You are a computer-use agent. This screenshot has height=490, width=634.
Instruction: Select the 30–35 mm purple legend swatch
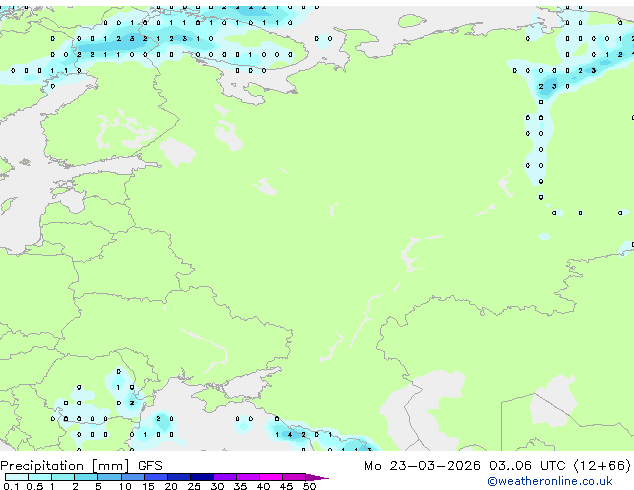[x=225, y=477]
